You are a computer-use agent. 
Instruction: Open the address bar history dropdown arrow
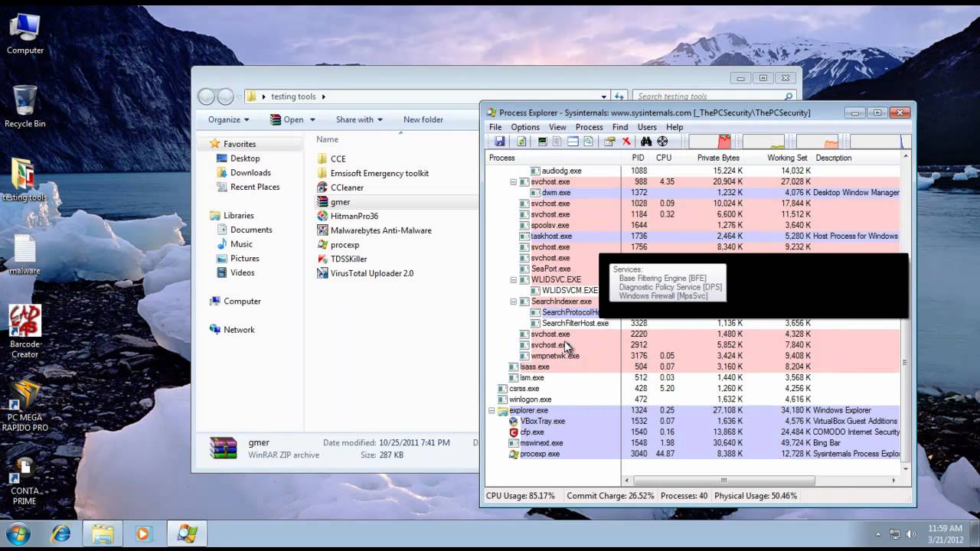tap(604, 96)
